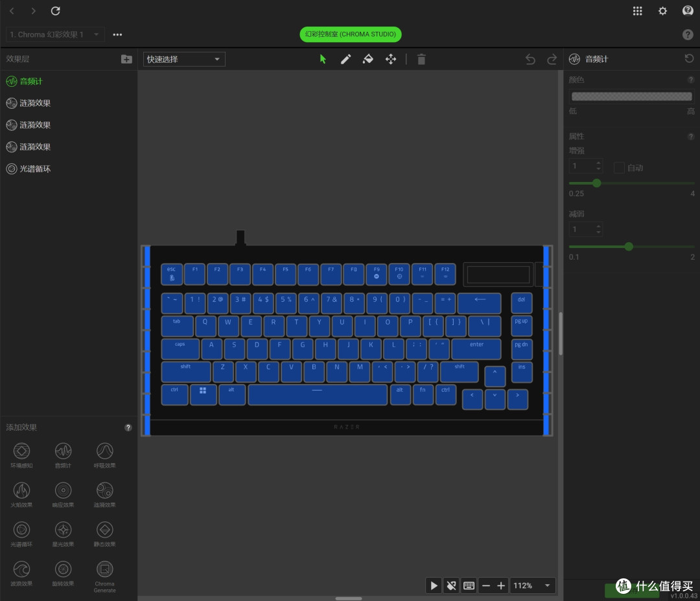Screen dimensions: 700x601
Task: Select the pen draw tool
Action: (x=345, y=59)
